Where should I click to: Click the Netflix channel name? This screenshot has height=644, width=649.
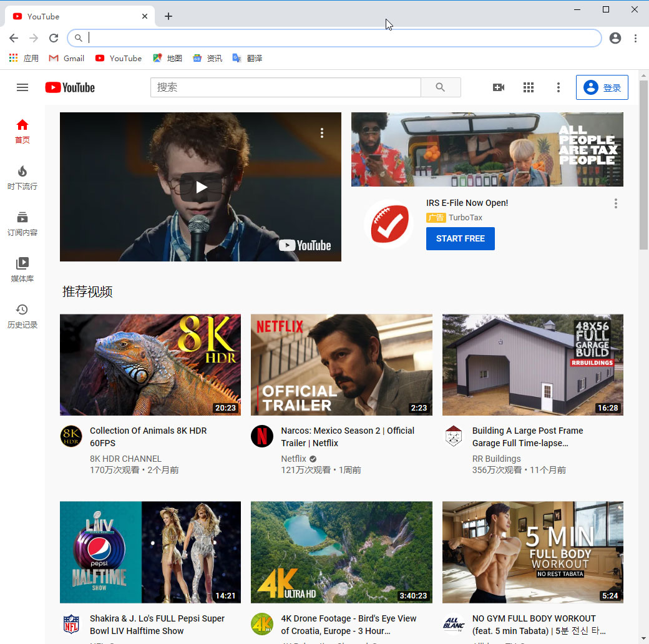pos(293,459)
